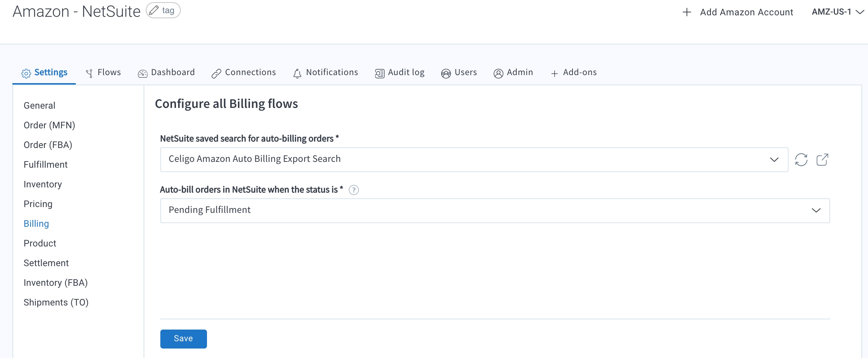Viewport: 868px width, 358px height.
Task: Click the Users group icon
Action: coord(446,74)
